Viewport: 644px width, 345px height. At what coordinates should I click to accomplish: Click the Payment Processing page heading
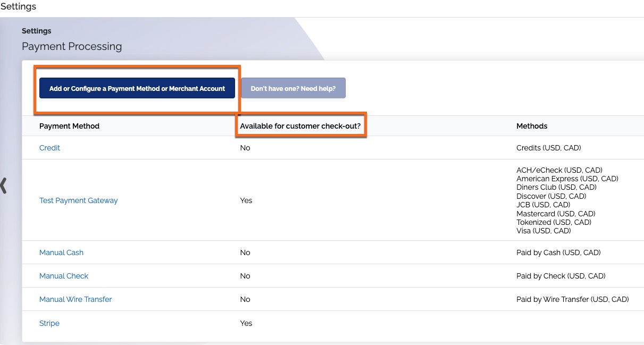coord(72,46)
